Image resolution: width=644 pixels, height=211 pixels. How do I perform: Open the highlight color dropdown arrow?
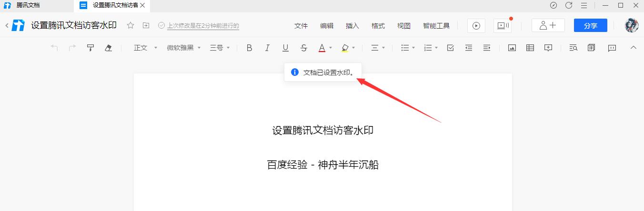[353, 48]
